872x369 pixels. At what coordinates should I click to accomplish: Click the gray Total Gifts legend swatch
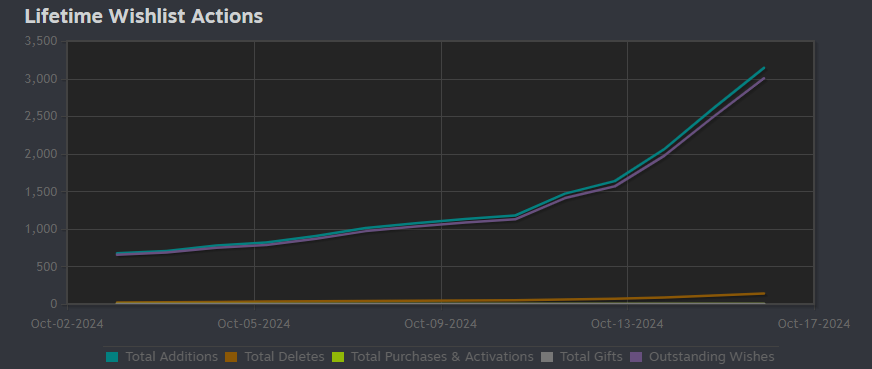(x=547, y=357)
